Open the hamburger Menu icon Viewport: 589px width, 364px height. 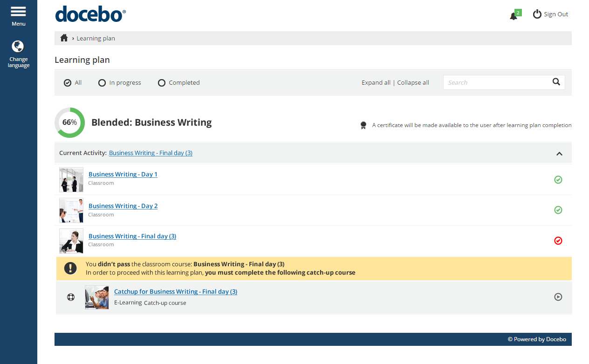click(18, 12)
